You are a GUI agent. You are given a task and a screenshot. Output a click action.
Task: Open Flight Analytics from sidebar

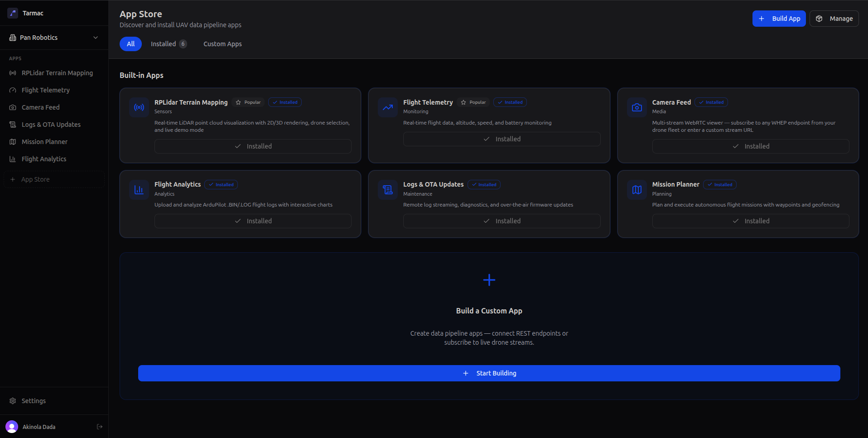54,159
